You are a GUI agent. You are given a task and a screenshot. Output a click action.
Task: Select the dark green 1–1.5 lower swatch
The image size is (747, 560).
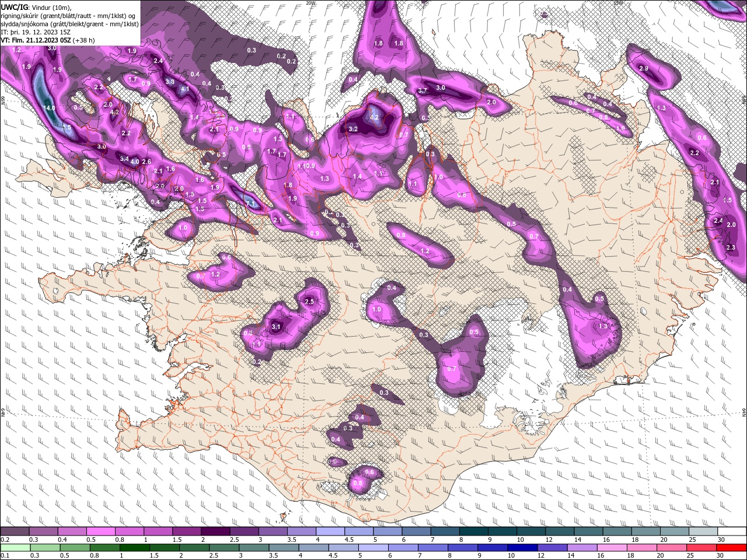pyautogui.click(x=135, y=547)
